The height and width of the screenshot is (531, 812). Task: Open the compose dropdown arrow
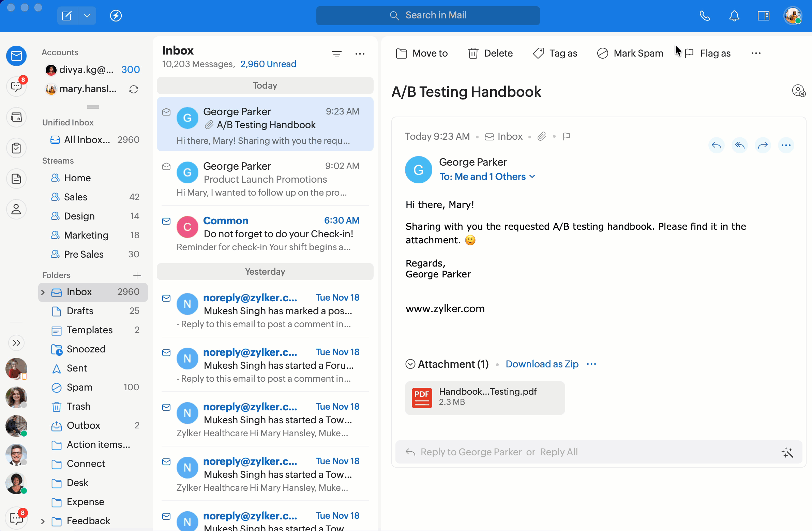pyautogui.click(x=87, y=16)
